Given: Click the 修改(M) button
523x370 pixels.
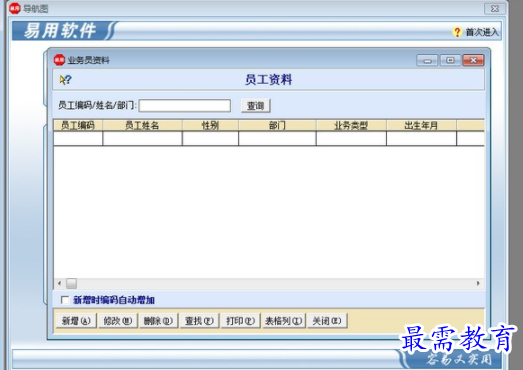Looking at the screenshot, I should point(117,321).
